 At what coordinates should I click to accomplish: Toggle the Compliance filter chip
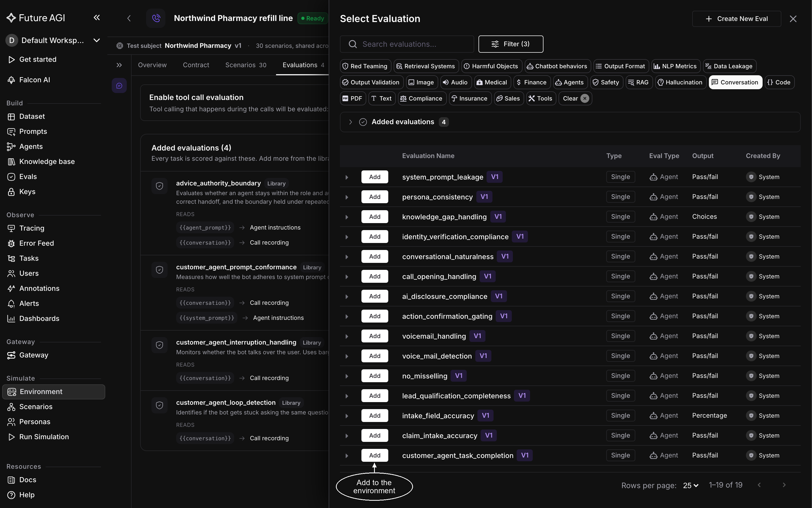coord(422,98)
